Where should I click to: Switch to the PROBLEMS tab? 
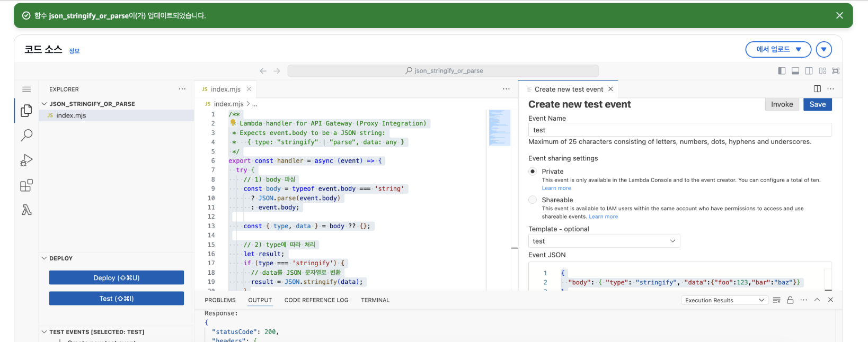click(220, 300)
